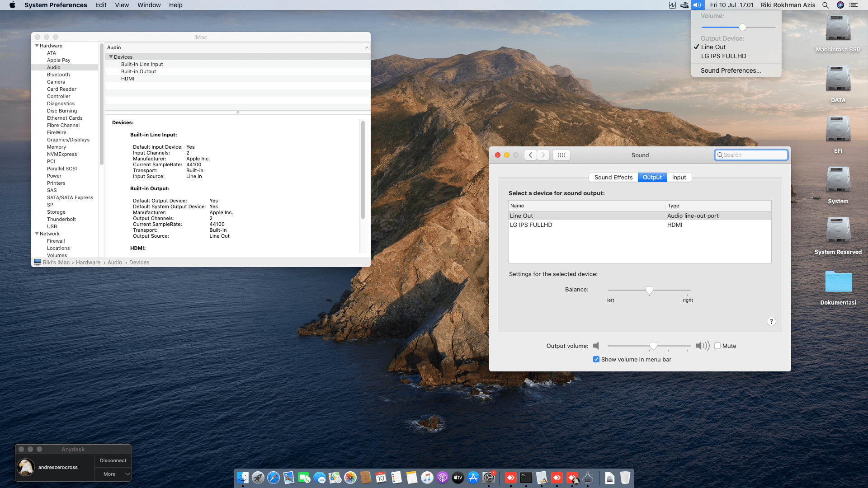
Task: Click the Show All grid button
Action: [x=561, y=155]
